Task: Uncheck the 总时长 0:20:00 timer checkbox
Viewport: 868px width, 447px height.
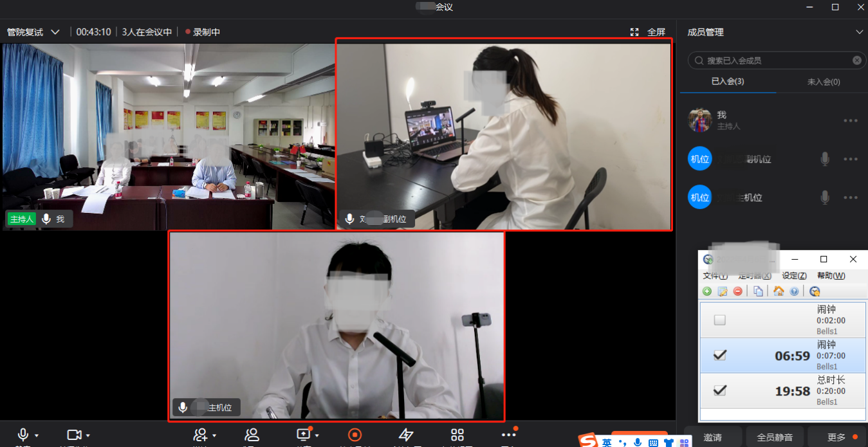Action: [x=720, y=390]
